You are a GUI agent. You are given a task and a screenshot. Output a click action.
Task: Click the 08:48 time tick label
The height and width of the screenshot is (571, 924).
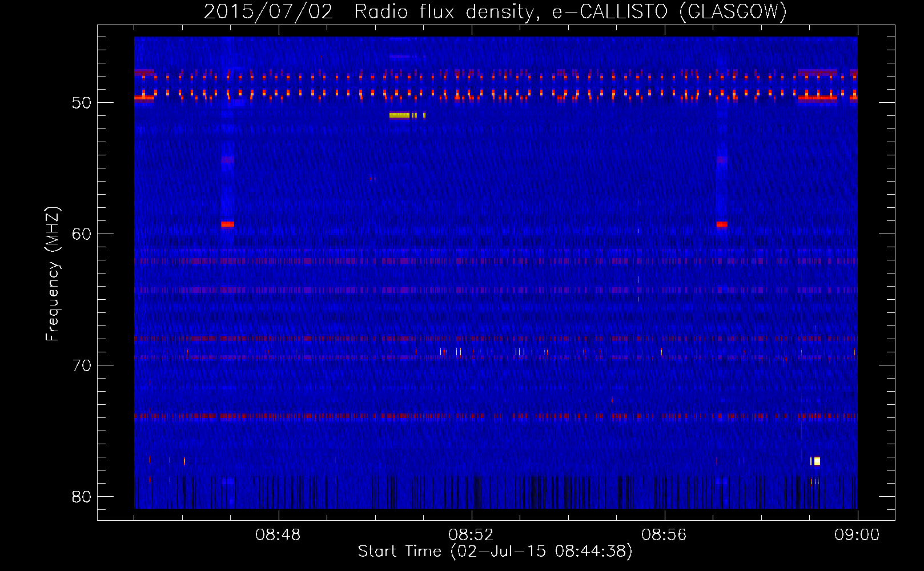278,535
